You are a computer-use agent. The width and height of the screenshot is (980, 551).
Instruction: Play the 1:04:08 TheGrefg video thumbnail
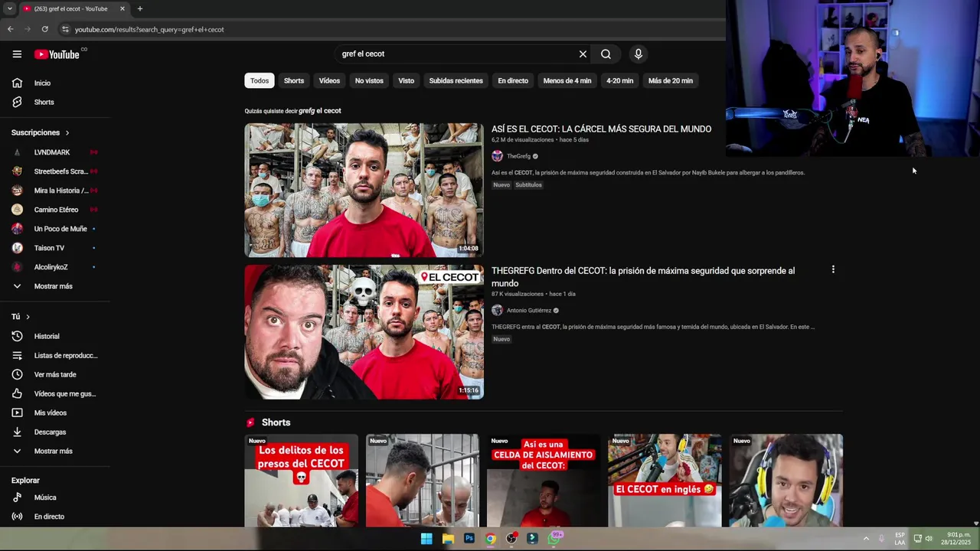(364, 190)
